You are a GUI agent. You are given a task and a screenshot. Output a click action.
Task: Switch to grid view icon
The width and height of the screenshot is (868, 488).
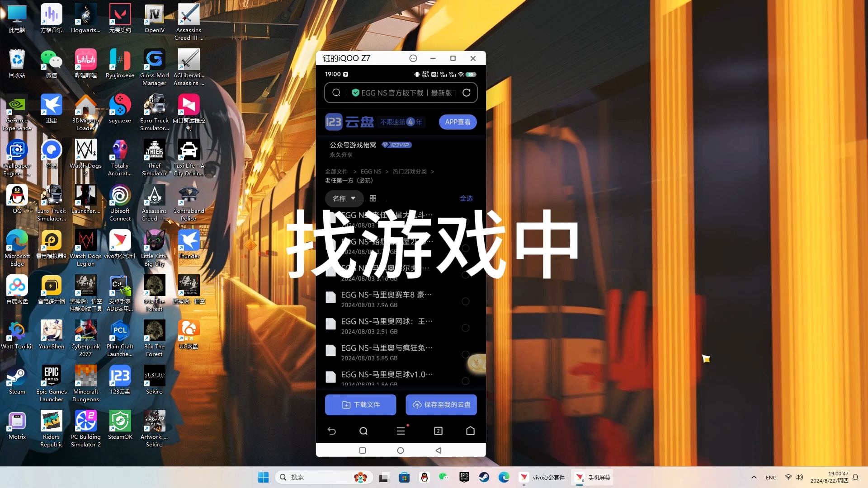click(373, 198)
